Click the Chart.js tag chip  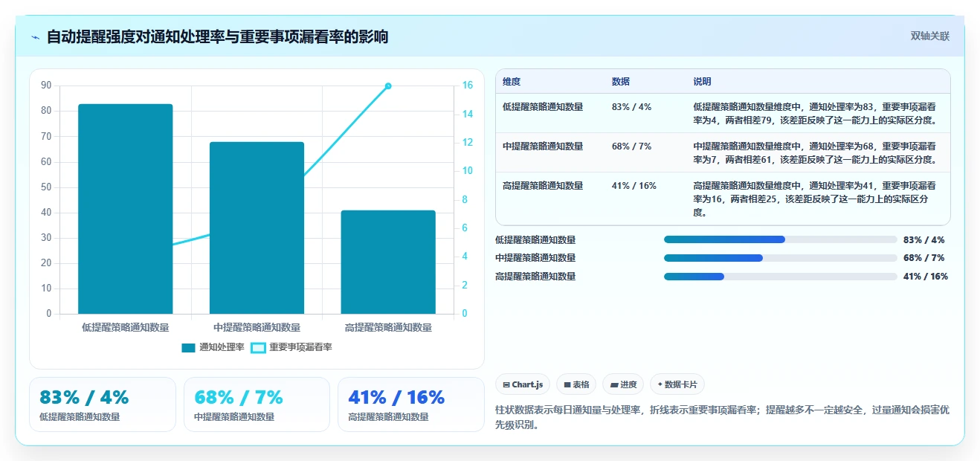[523, 384]
